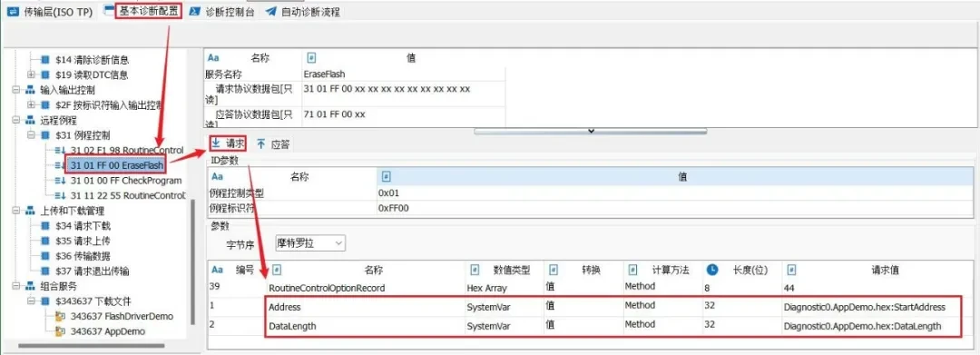
Task: Click the $36 传输数据 service icon
Action: tap(45, 256)
